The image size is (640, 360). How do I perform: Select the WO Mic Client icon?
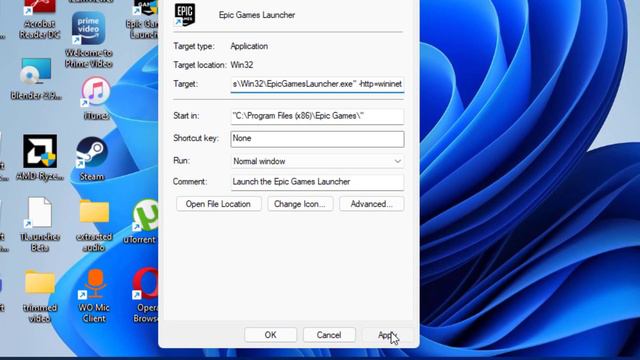point(94,296)
